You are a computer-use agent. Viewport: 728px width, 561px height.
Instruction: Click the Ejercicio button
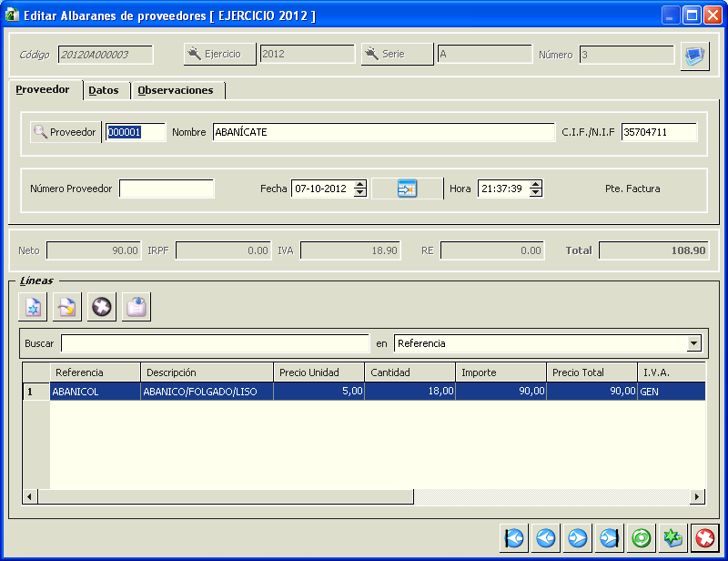tap(220, 54)
